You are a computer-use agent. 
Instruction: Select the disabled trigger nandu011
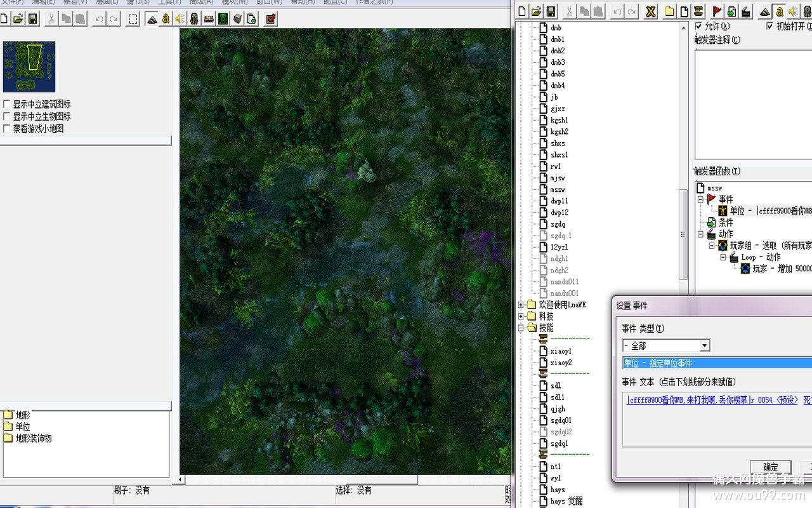pos(565,282)
